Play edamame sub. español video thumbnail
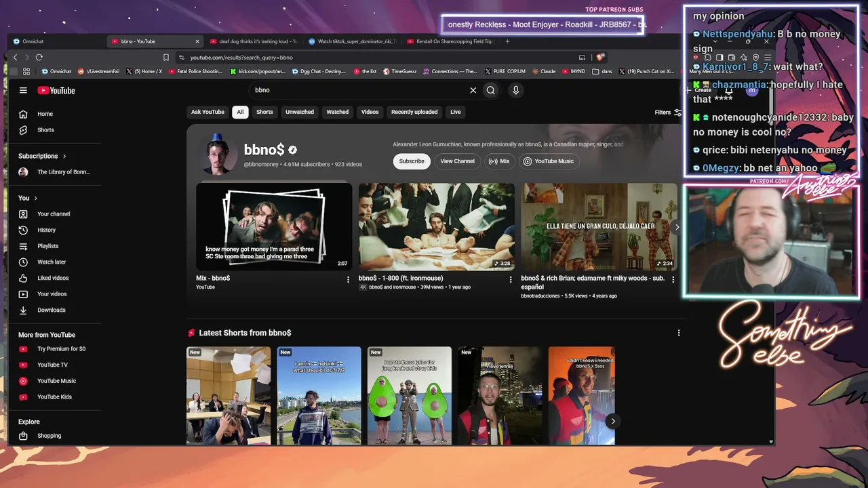 coord(599,226)
